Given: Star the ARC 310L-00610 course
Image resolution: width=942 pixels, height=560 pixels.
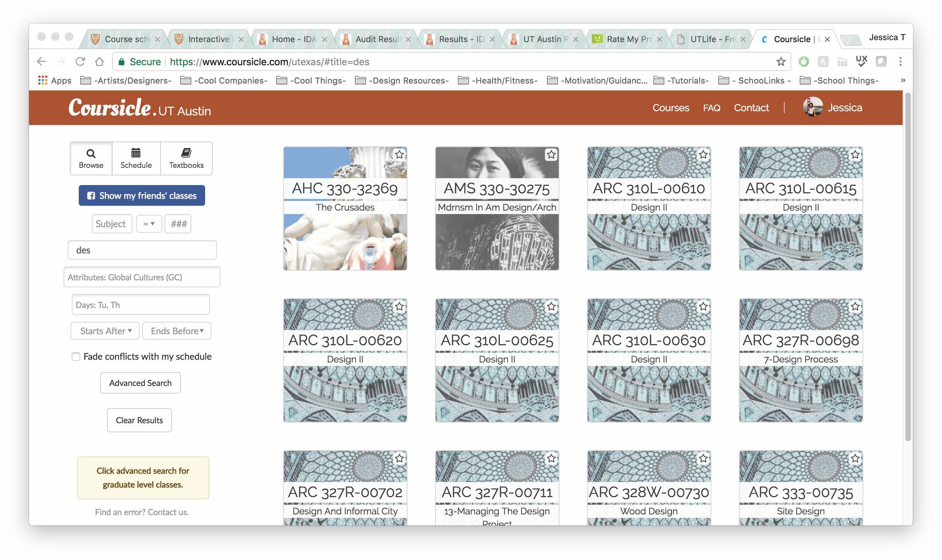Looking at the screenshot, I should [x=703, y=155].
